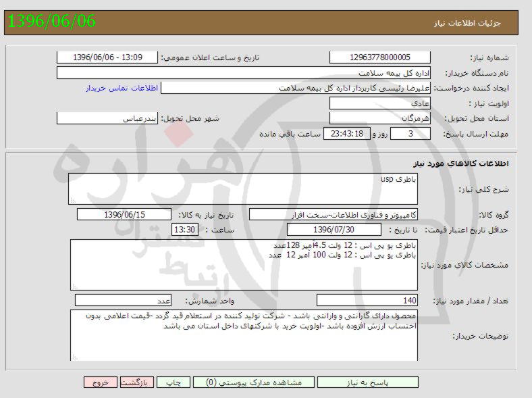
Task: Click the 'شماره نیاز:' label
Action: point(489,57)
